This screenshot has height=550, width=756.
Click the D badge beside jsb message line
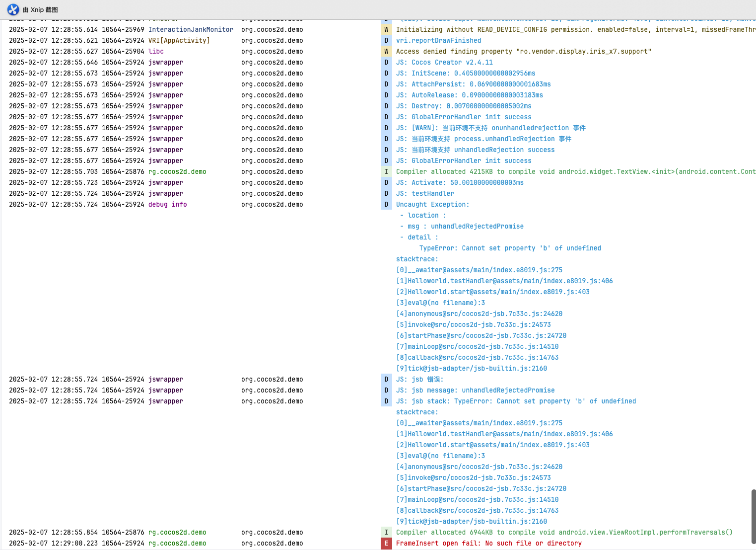(386, 391)
